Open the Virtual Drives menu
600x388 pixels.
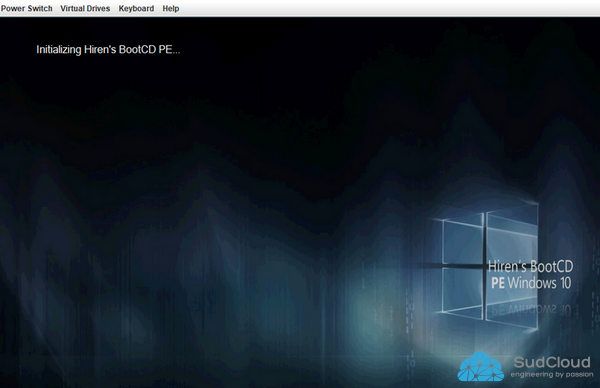pos(85,8)
